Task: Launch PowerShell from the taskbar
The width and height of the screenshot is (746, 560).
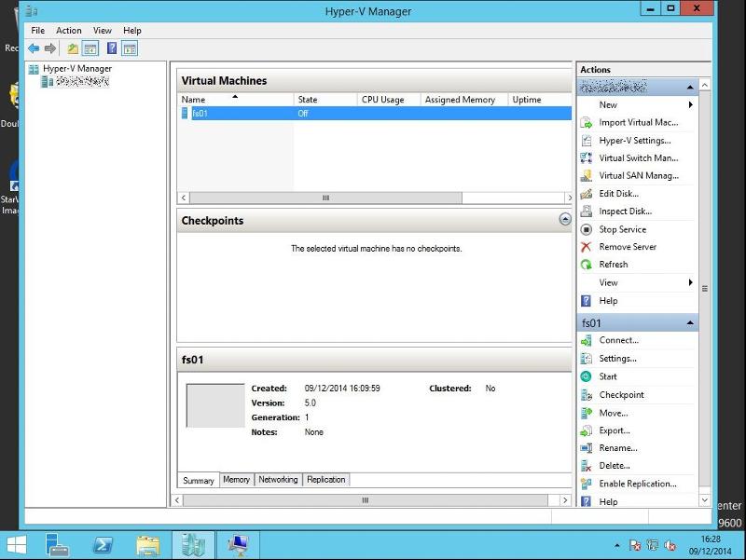Action: click(103, 545)
